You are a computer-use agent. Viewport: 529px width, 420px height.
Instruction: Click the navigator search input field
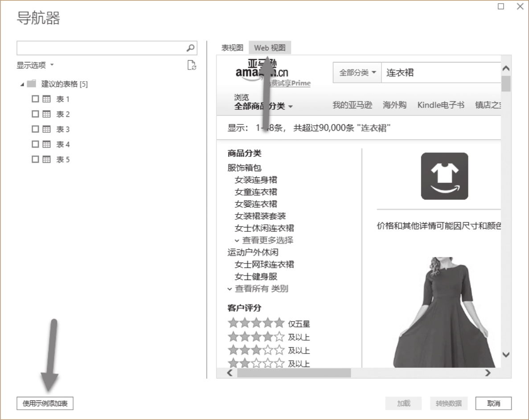[x=101, y=48]
